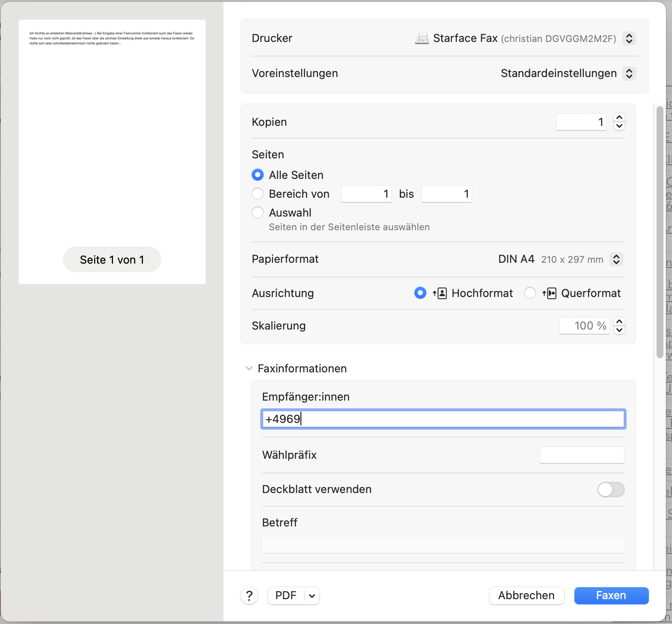Viewport: 672px width, 624px height.
Task: Open the Drucker printer selection dropdown
Action: click(629, 39)
